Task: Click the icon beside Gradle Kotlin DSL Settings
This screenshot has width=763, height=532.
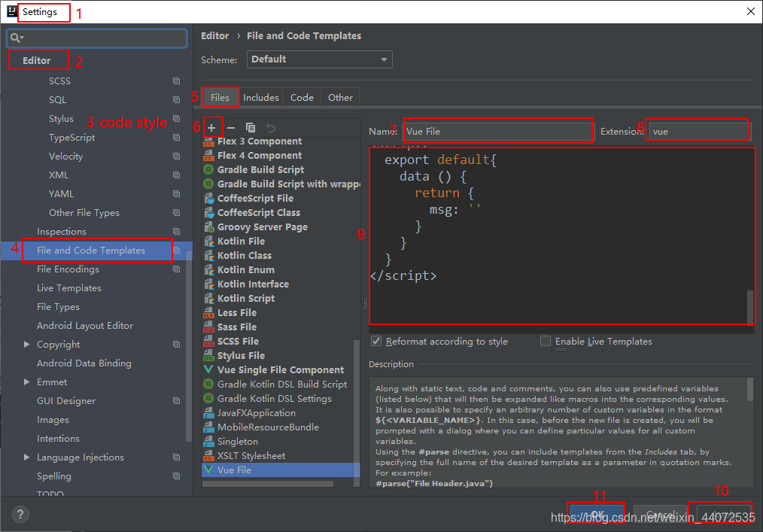Action: [x=208, y=399]
